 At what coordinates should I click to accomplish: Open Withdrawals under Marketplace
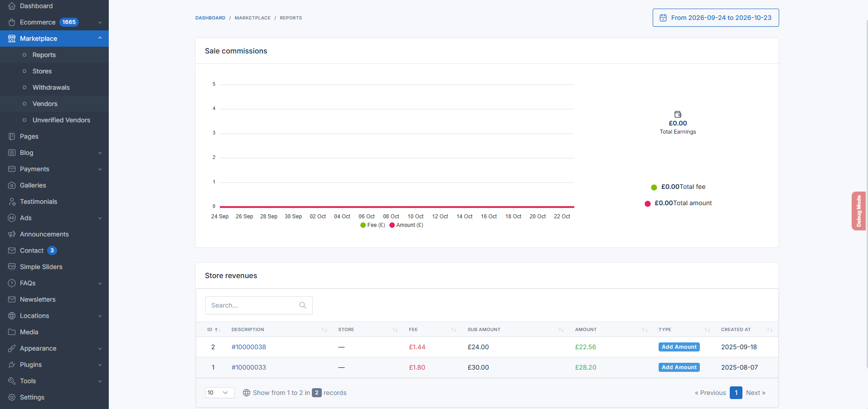click(x=54, y=87)
